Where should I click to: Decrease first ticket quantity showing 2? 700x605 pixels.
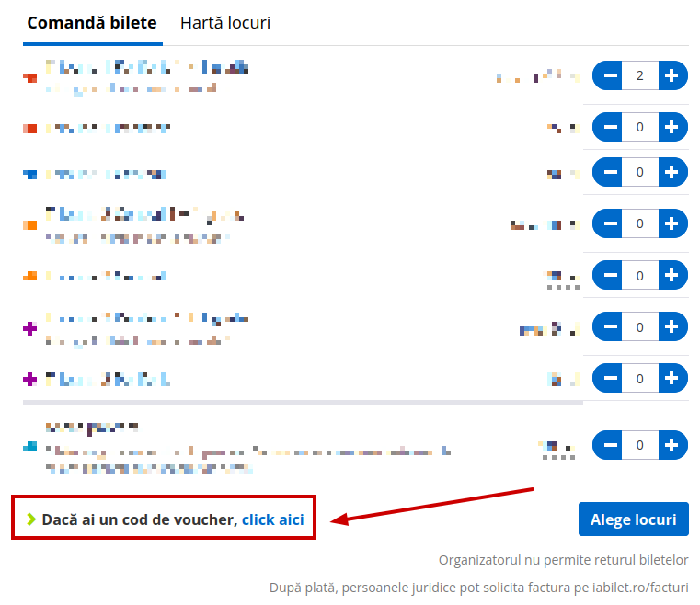609,75
